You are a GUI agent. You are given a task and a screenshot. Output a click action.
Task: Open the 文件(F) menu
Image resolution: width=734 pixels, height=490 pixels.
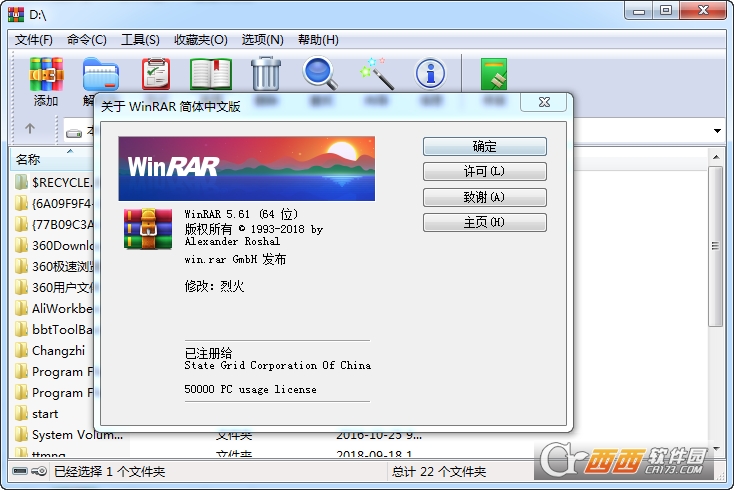click(x=34, y=40)
